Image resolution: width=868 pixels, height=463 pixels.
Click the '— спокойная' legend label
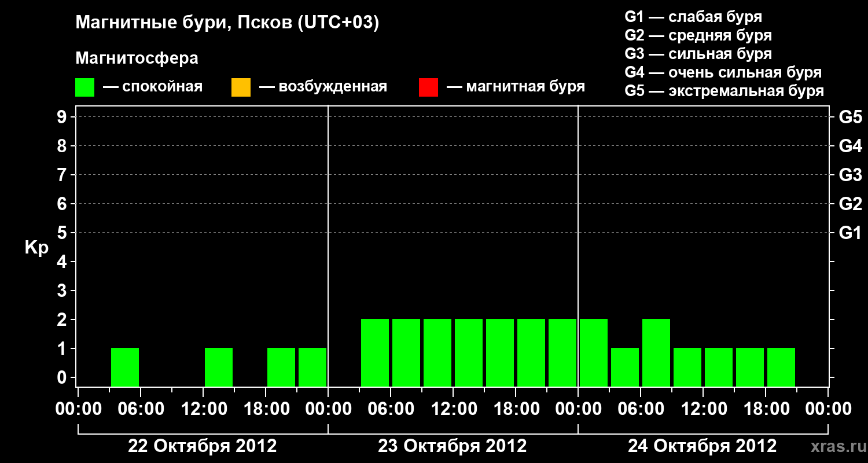(x=153, y=87)
